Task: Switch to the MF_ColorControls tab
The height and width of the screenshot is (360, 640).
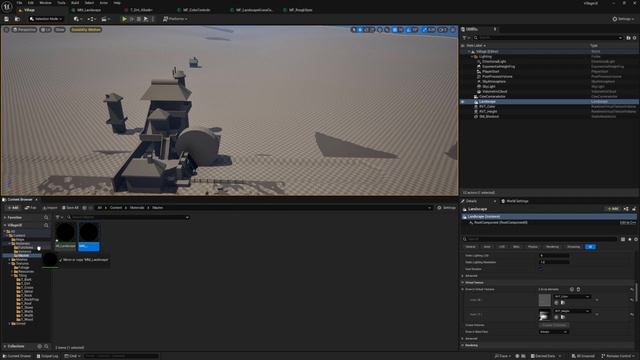Action: pyautogui.click(x=196, y=10)
